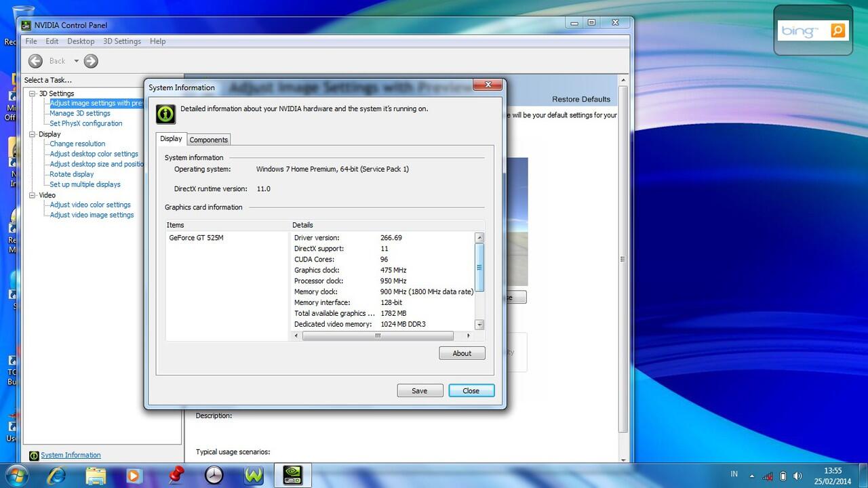The image size is (868, 488).
Task: Collapse the Display tree node
Action: point(32,134)
